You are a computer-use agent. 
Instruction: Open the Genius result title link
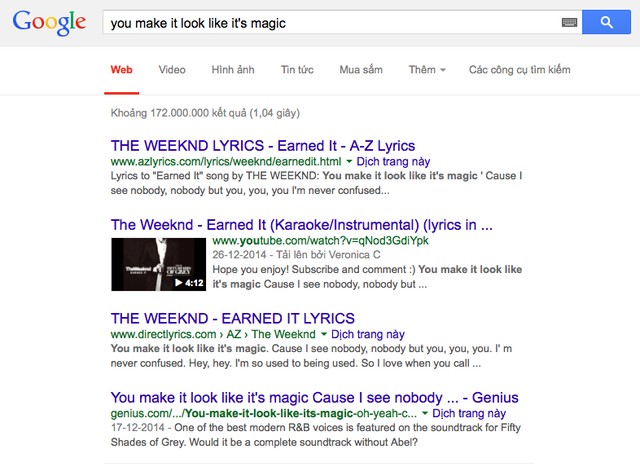(314, 398)
